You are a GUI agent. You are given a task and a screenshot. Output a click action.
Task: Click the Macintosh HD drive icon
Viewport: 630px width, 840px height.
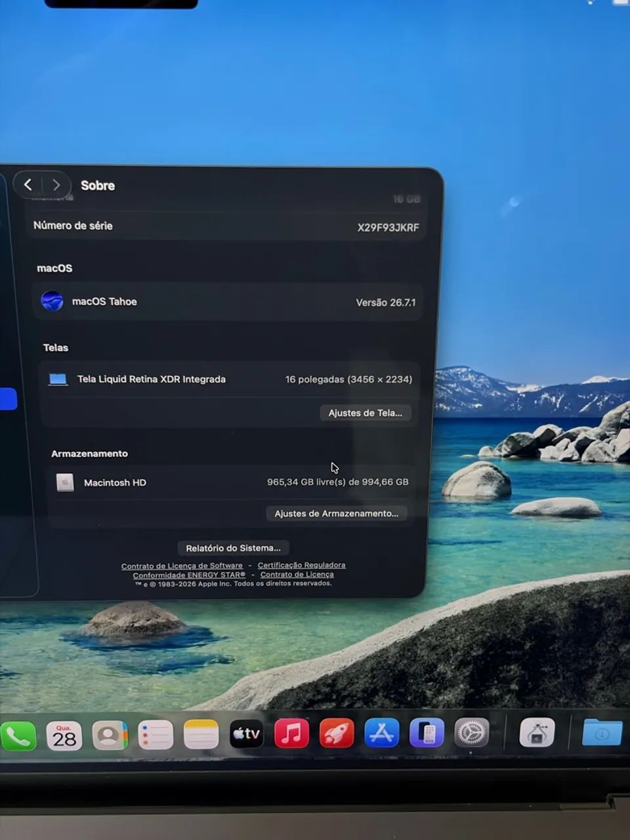tap(65, 482)
